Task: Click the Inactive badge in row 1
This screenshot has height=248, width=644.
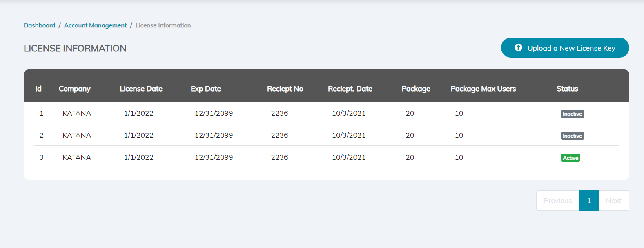Action: tap(572, 114)
